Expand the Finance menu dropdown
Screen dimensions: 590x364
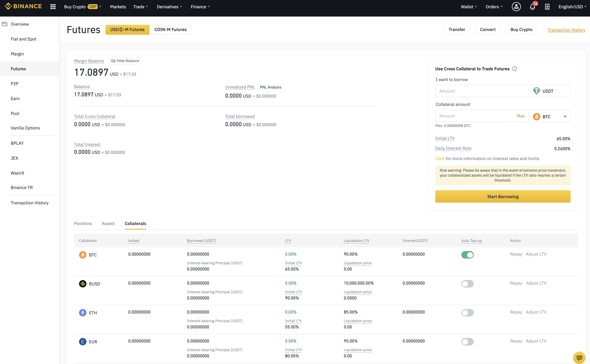point(200,7)
